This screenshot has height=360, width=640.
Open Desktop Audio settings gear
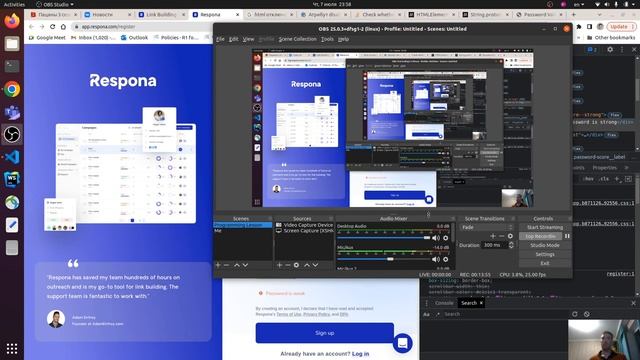coord(446,238)
